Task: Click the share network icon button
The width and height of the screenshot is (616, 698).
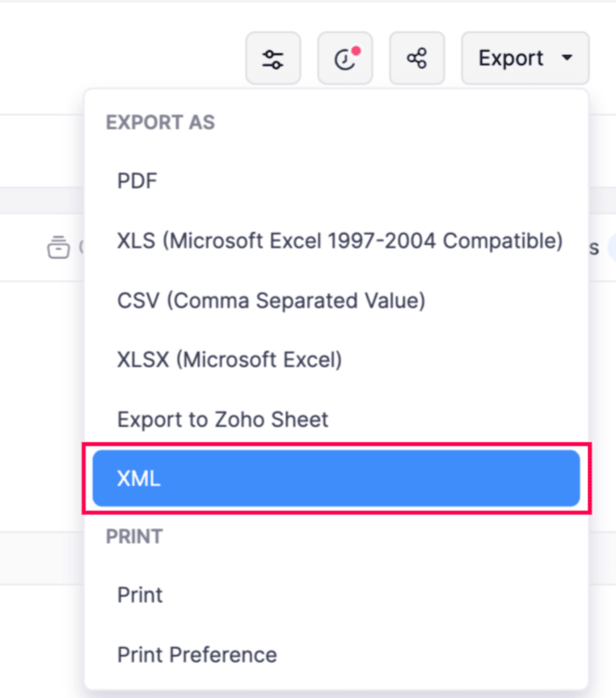Action: tap(416, 57)
